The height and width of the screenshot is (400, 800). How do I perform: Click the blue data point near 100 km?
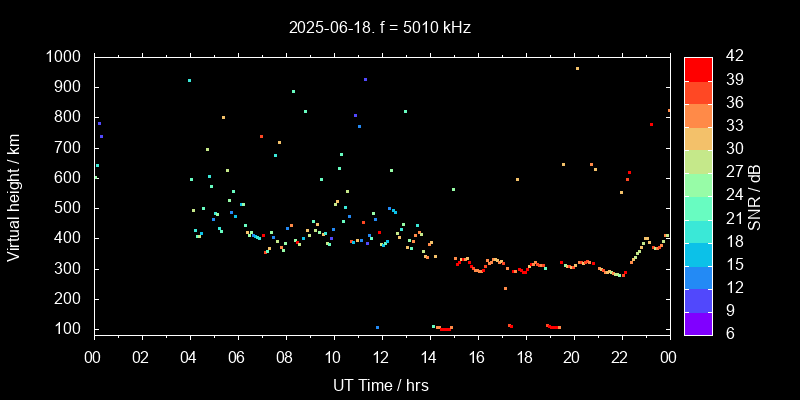(377, 327)
